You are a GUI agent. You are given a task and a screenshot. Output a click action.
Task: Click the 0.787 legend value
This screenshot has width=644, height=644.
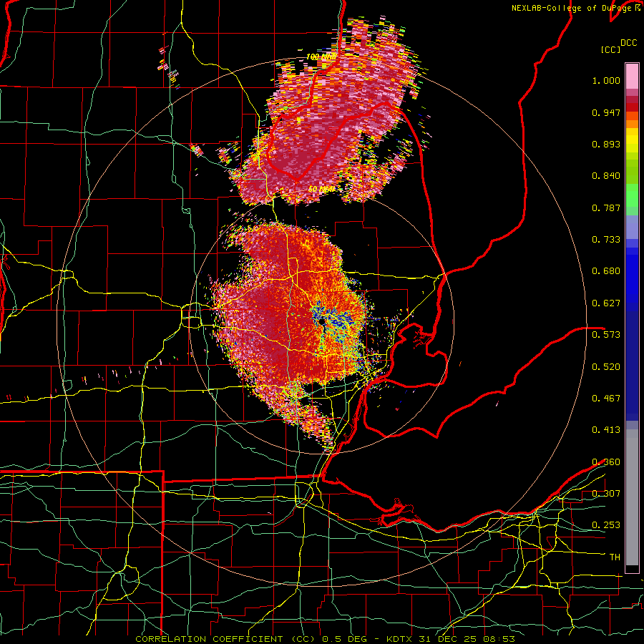tap(606, 208)
